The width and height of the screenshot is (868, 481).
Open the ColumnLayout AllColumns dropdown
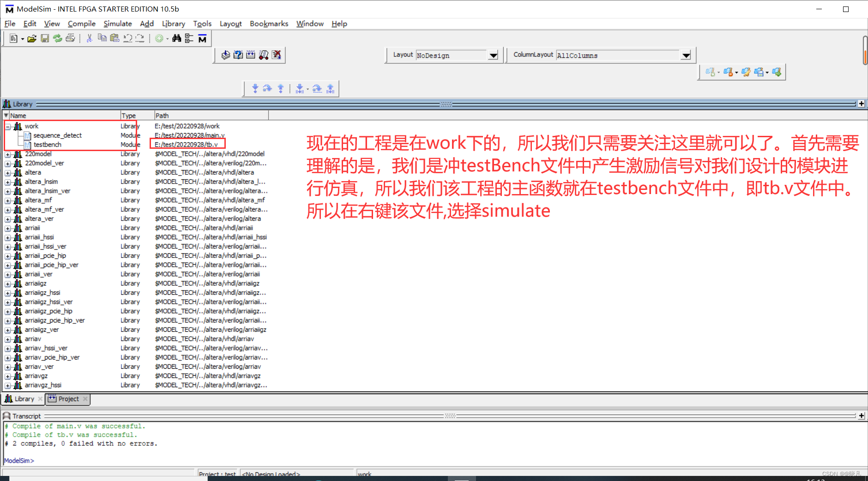click(x=686, y=55)
